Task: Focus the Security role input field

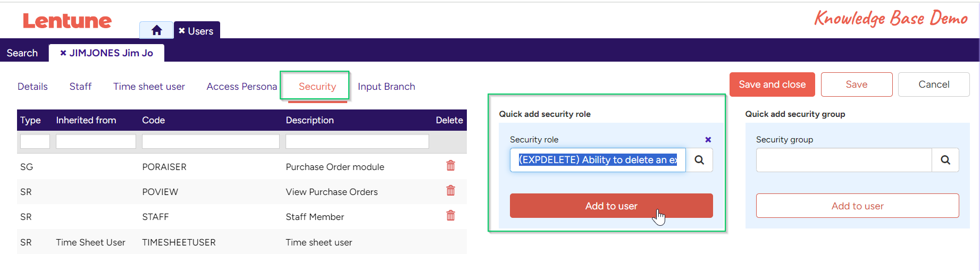Action: click(x=598, y=160)
